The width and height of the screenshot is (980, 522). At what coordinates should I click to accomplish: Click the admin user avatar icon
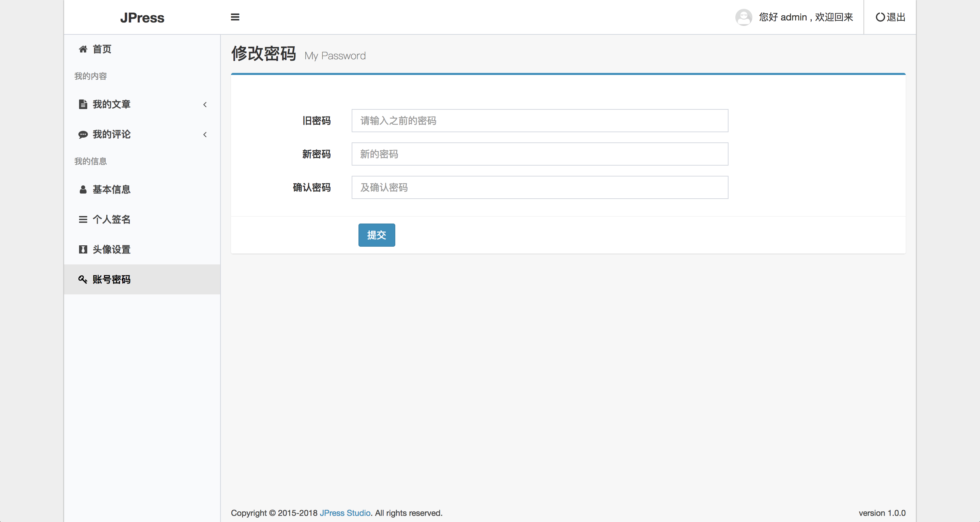pos(744,17)
